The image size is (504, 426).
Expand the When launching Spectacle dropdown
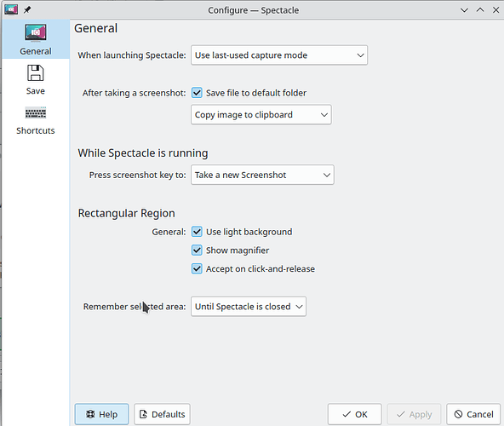click(279, 55)
